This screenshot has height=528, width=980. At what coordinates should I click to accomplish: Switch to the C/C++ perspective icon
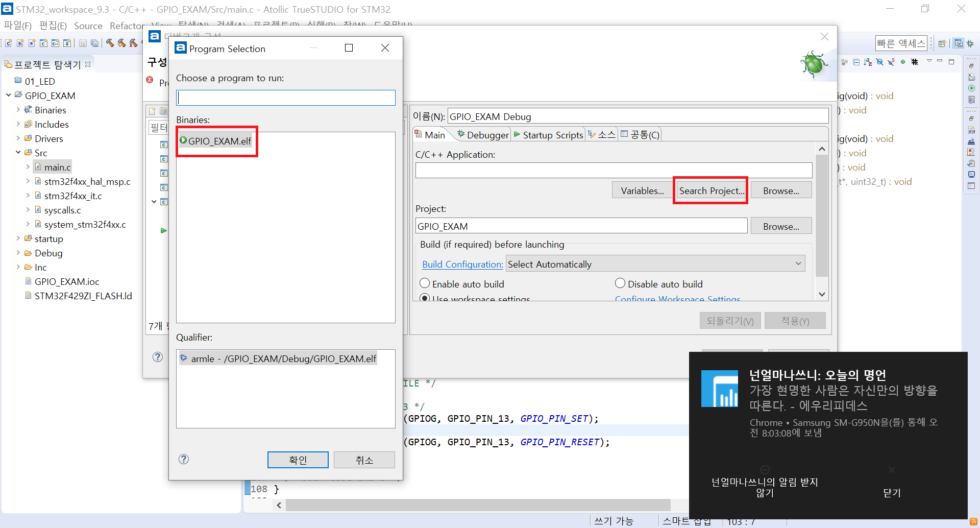click(x=959, y=43)
